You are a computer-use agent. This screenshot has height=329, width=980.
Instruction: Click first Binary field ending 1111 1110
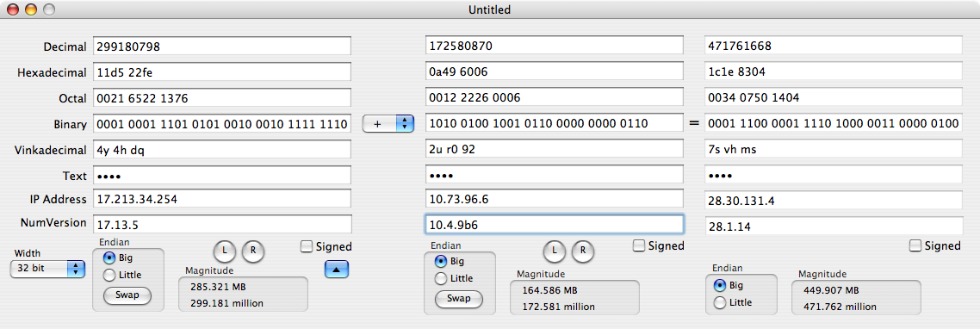click(222, 124)
